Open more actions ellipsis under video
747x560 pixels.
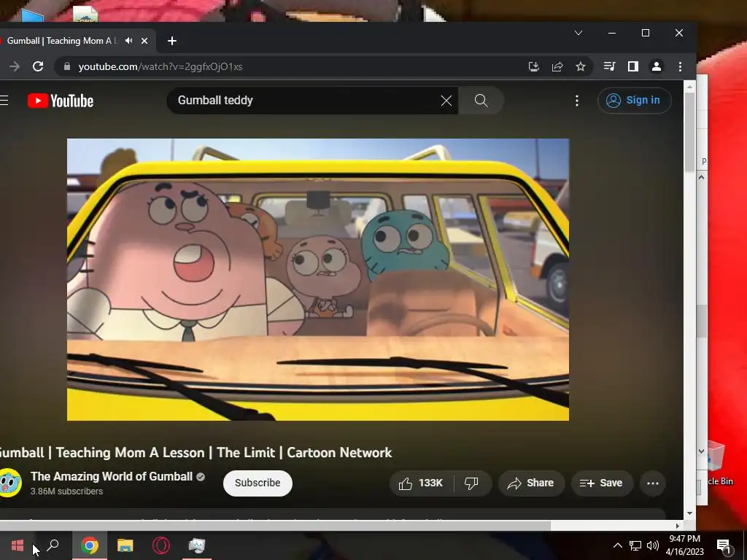coord(653,483)
